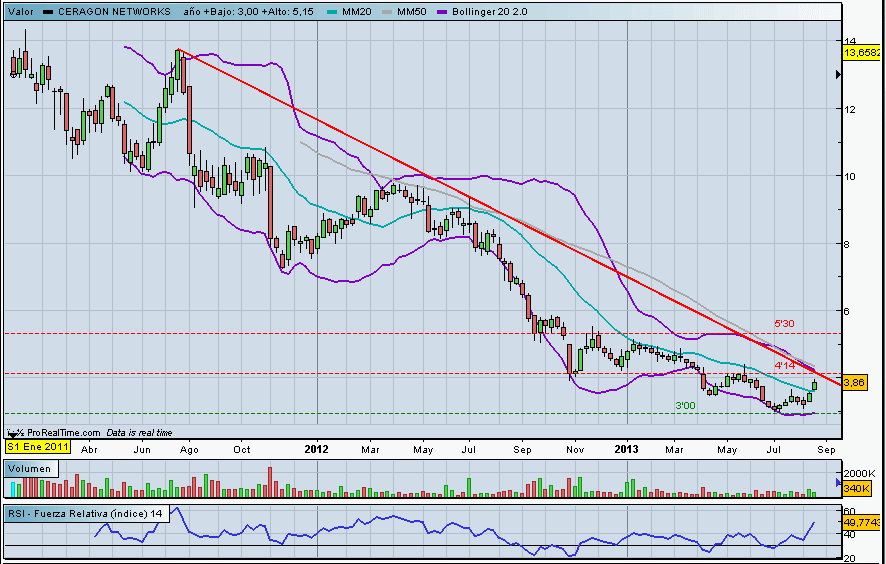
Task: Click the black arrow marker beside price axis
Action: (x=839, y=74)
